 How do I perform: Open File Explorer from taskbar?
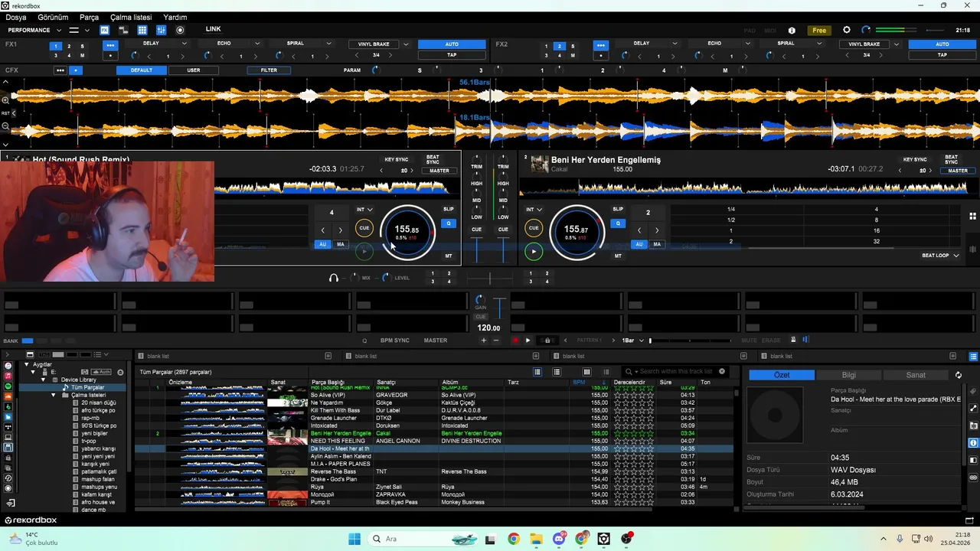click(x=536, y=539)
